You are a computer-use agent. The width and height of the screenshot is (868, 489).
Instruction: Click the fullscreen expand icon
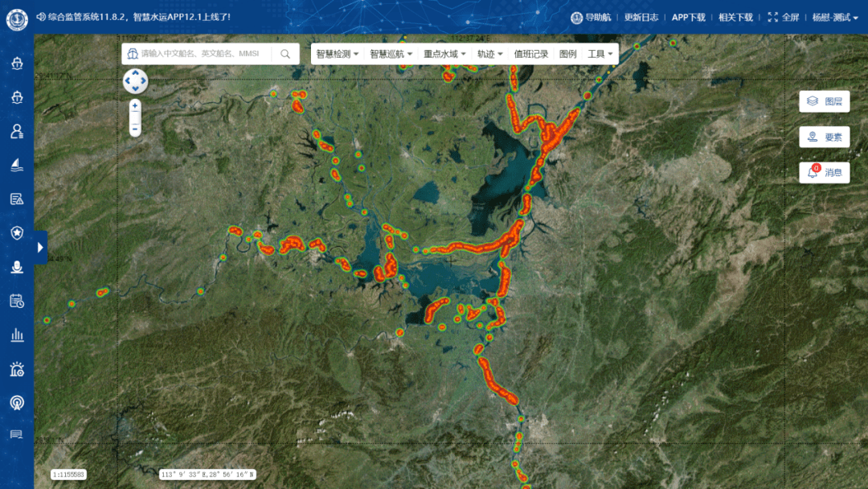click(x=773, y=17)
